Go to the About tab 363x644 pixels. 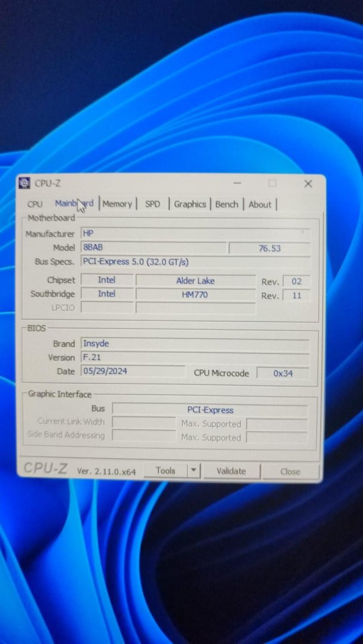(x=260, y=205)
